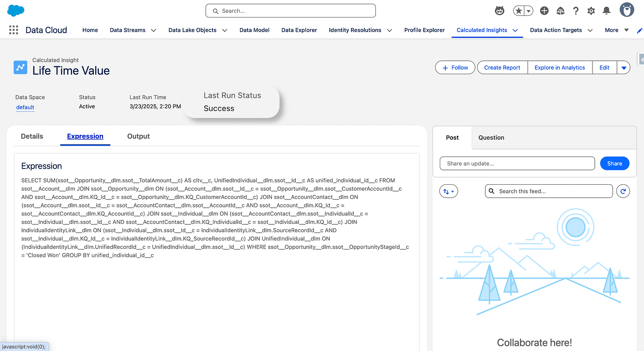Open the default Data Space link
This screenshot has height=351, width=644.
pyautogui.click(x=25, y=107)
